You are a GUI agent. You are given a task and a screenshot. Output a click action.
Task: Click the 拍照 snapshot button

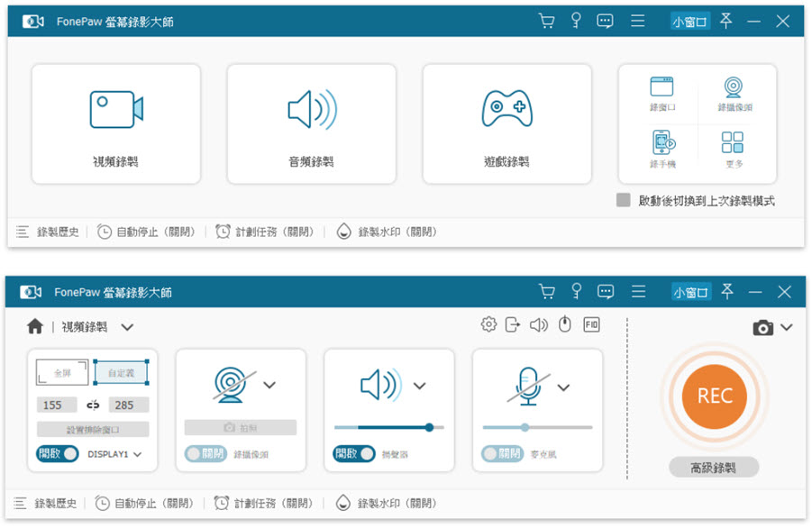[241, 428]
